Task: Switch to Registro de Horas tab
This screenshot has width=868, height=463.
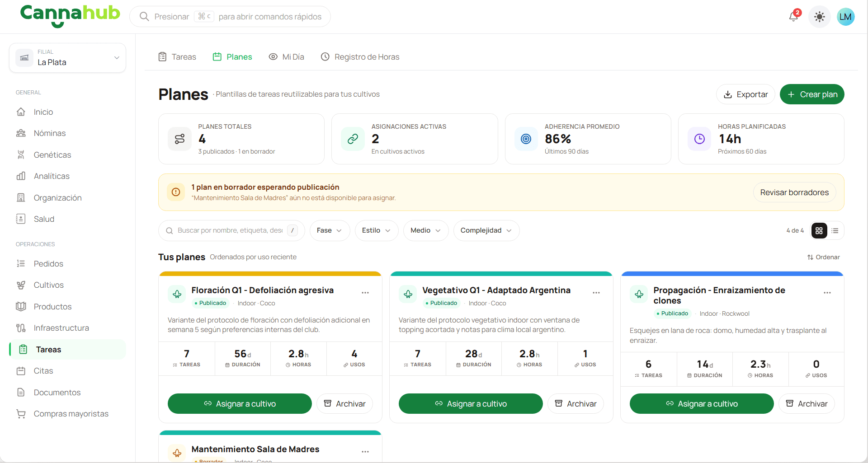Action: click(x=360, y=57)
